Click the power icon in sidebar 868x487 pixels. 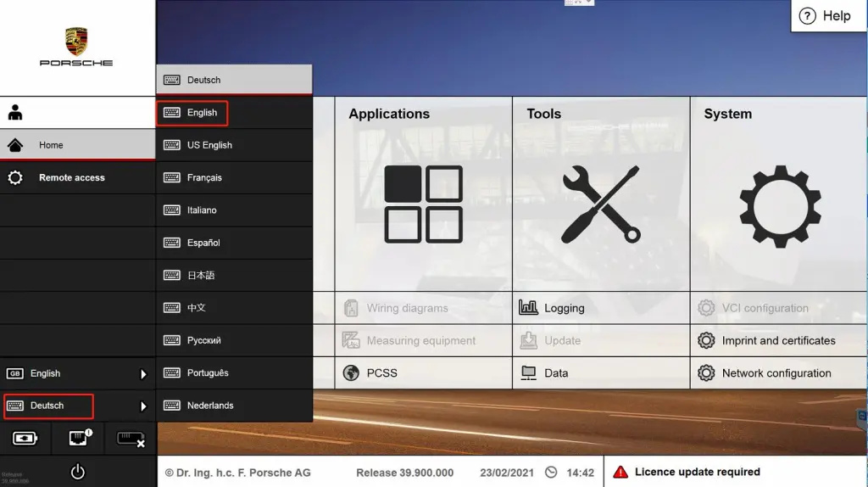[x=77, y=472]
